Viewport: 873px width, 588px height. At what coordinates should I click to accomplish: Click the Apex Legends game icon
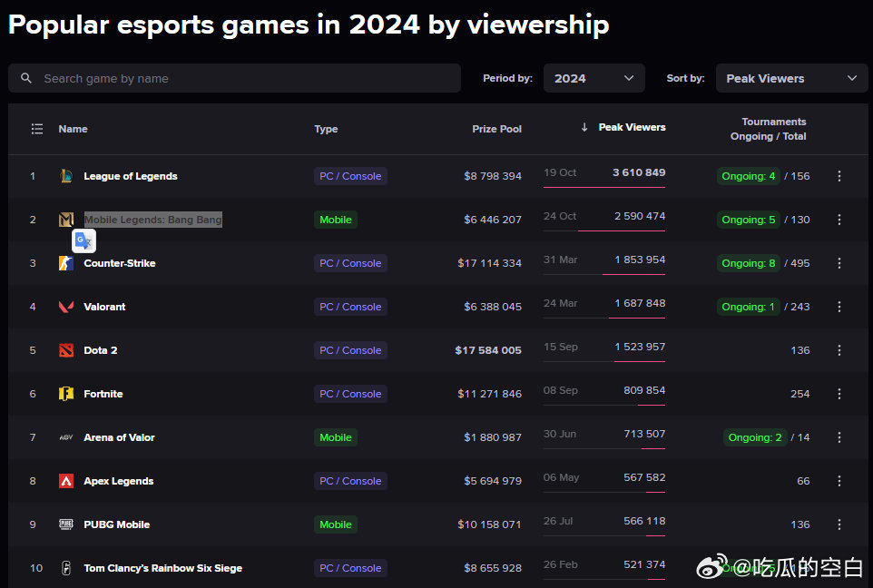(x=66, y=481)
